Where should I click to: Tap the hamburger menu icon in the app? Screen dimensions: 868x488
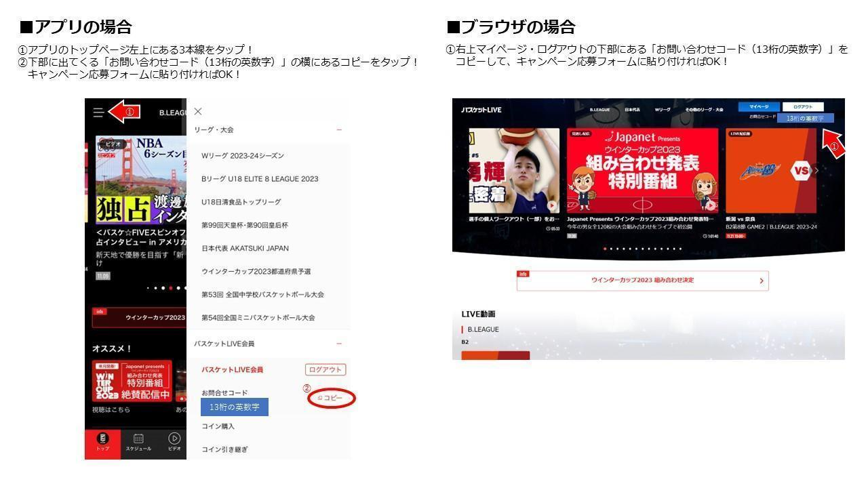[99, 113]
